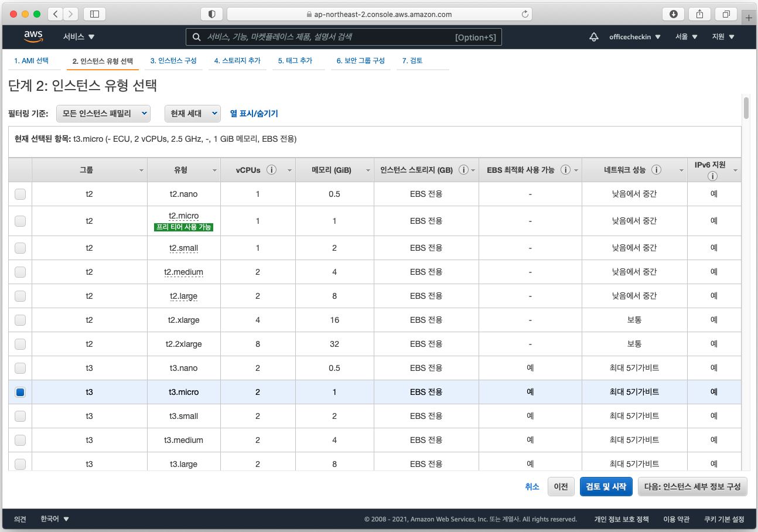Go to step 5. 태그 추가
The width and height of the screenshot is (758, 532).
coord(295,61)
